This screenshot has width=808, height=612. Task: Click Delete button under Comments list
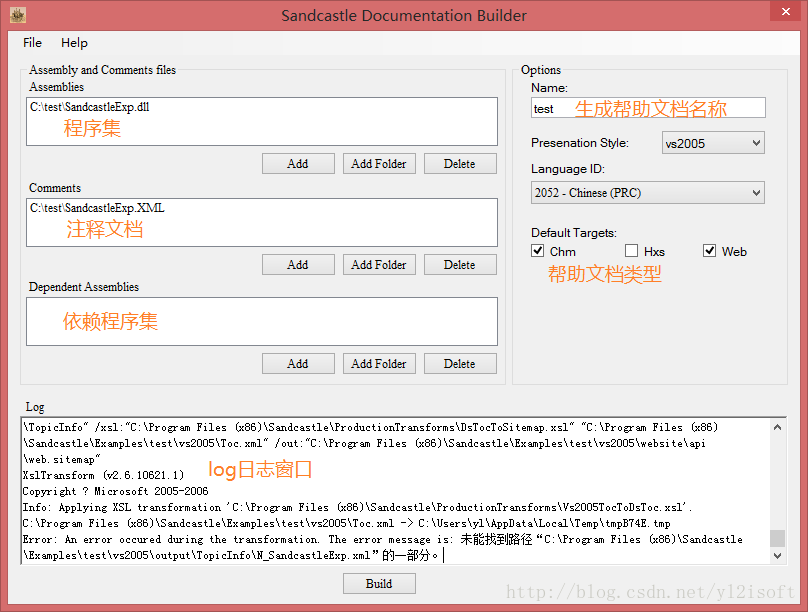pos(460,265)
